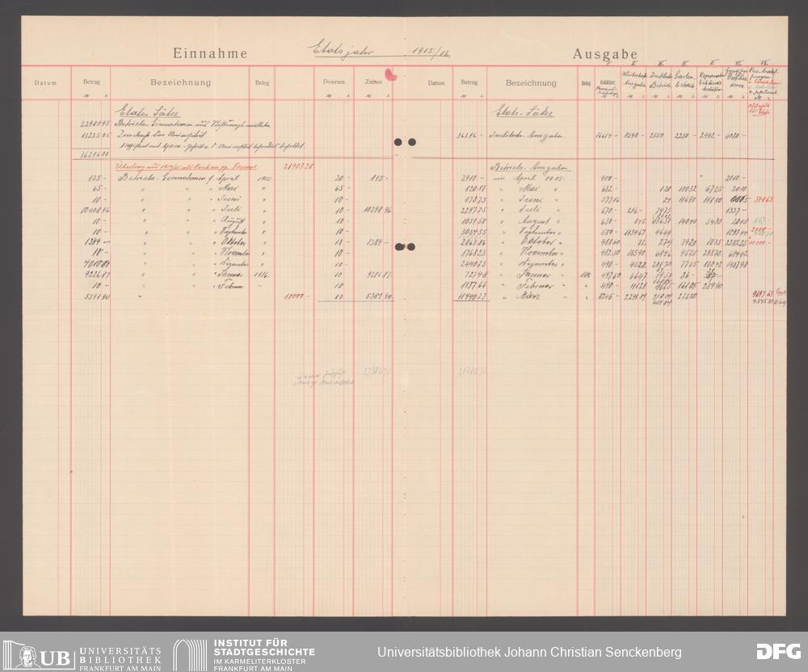
Task: Click the DFG logo
Action: (x=777, y=652)
